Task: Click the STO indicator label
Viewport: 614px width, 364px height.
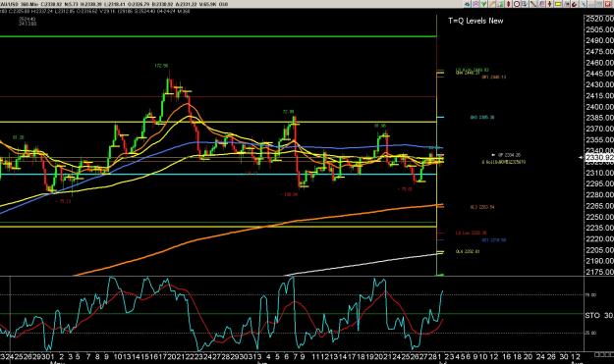Action: pos(592,315)
